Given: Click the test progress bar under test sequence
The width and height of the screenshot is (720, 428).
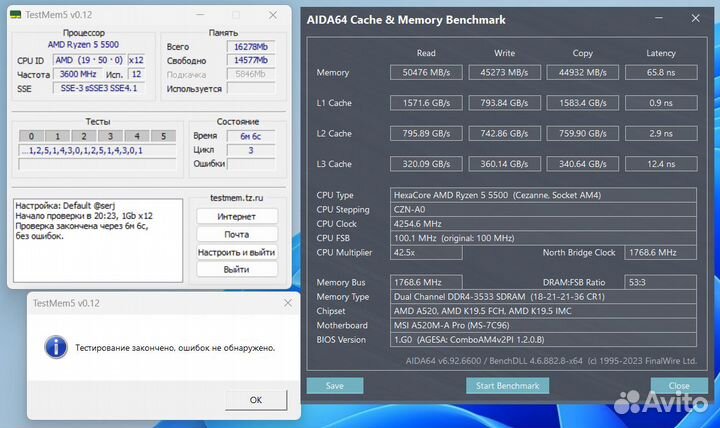Looking at the screenshot, I should 97,164.
